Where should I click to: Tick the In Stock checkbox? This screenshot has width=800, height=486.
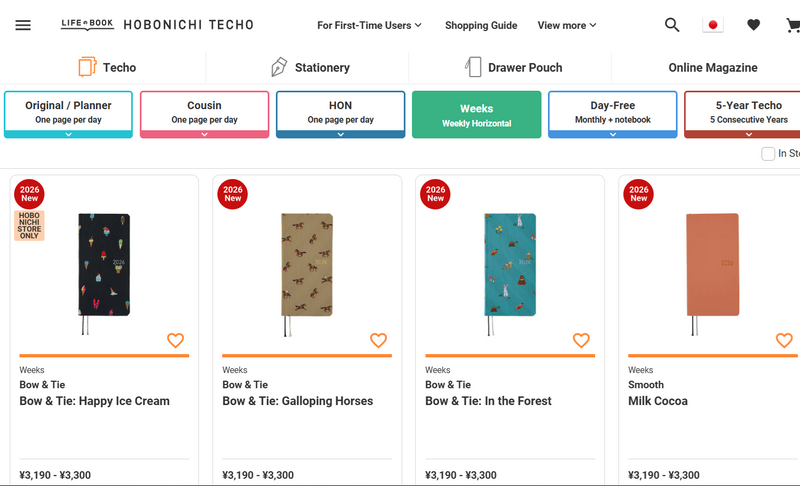tap(768, 154)
